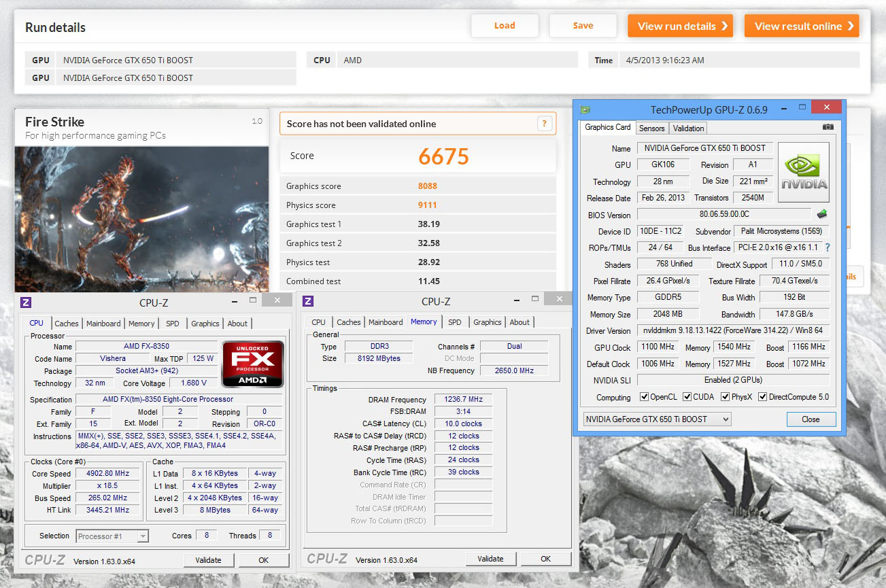Open the GPU selection dropdown in GPU-Z
The image size is (886, 588).
(x=657, y=419)
